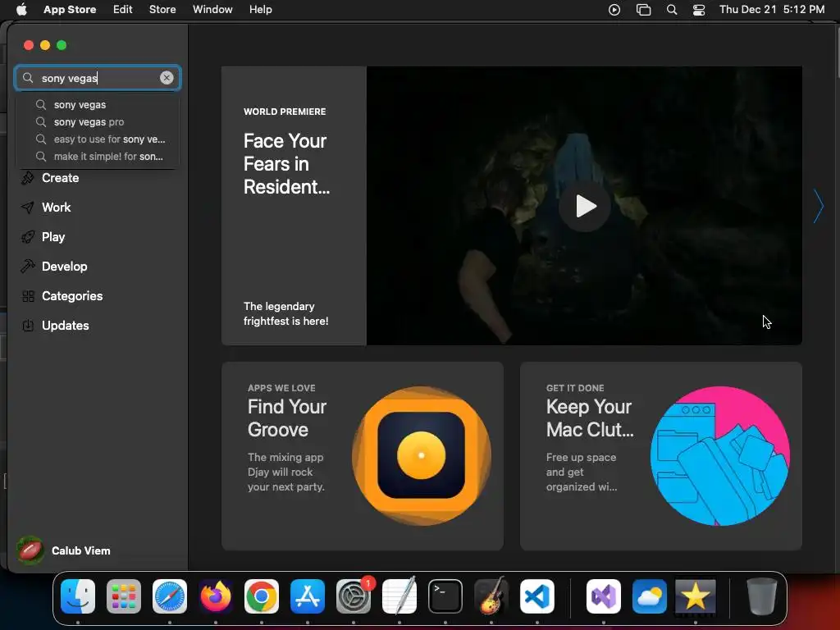Play the Resident Evil premiere video

tap(584, 206)
